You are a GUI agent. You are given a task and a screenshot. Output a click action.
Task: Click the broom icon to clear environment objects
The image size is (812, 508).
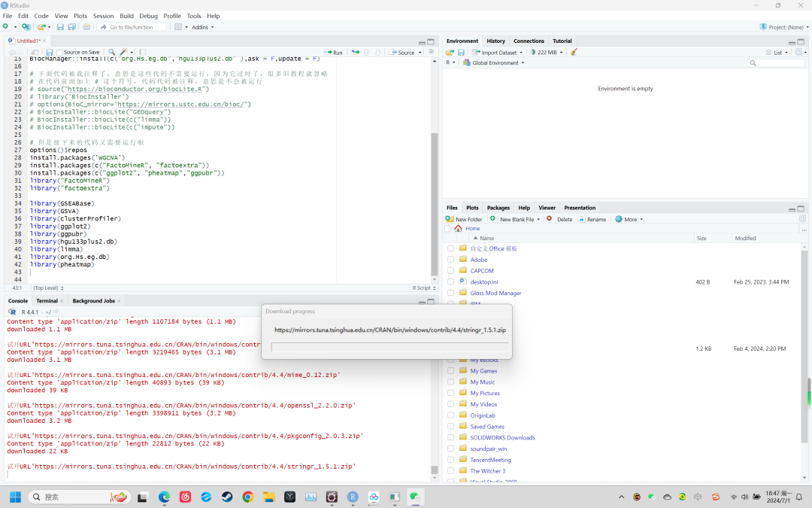point(574,53)
